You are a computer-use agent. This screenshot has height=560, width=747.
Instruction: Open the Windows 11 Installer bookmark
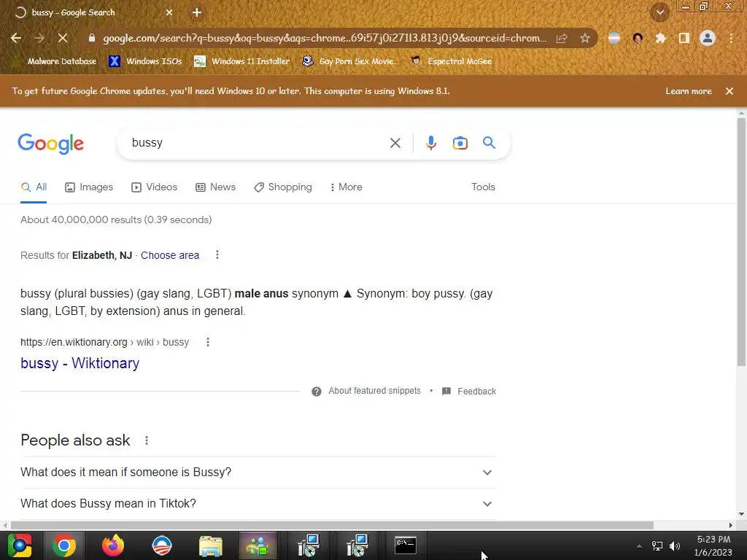pyautogui.click(x=242, y=61)
